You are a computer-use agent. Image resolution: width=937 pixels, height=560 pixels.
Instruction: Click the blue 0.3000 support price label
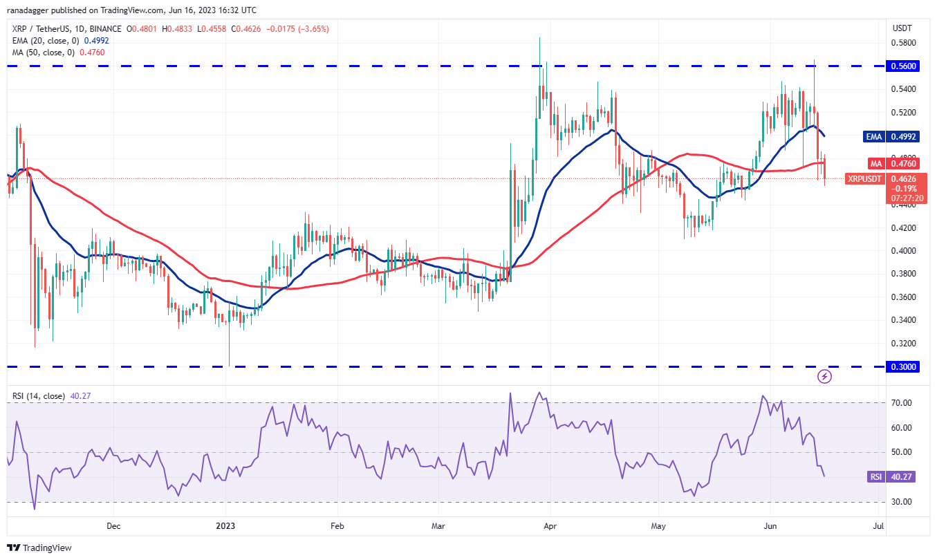click(902, 366)
